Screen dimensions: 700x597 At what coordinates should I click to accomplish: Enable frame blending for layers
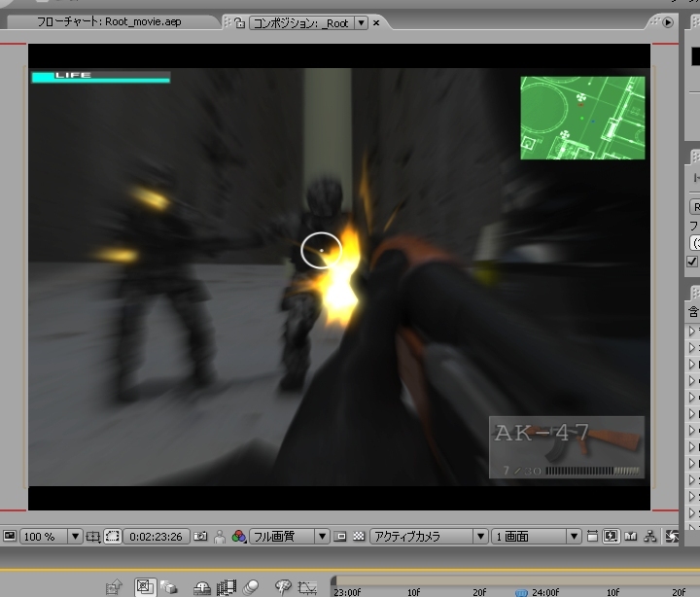[227, 587]
